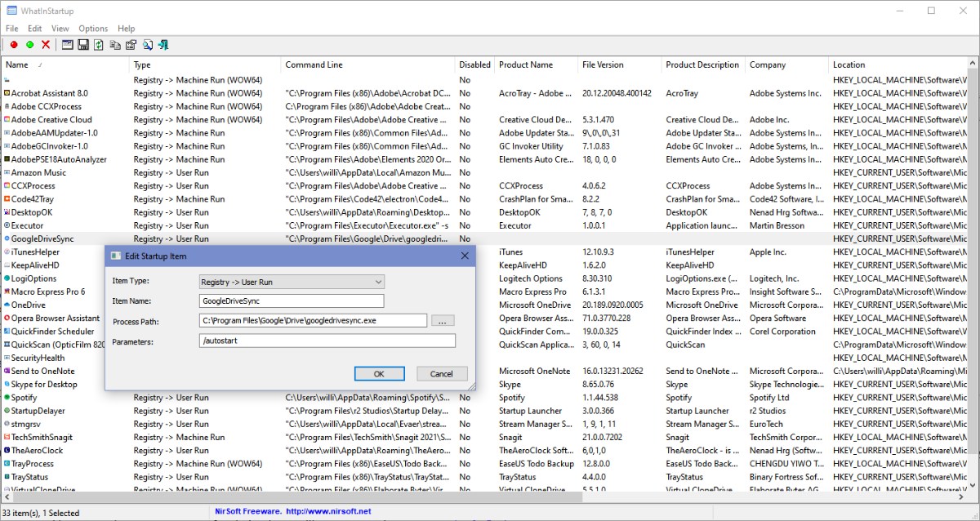Click the Executor row icon
The width and height of the screenshot is (980, 521).
click(x=7, y=225)
